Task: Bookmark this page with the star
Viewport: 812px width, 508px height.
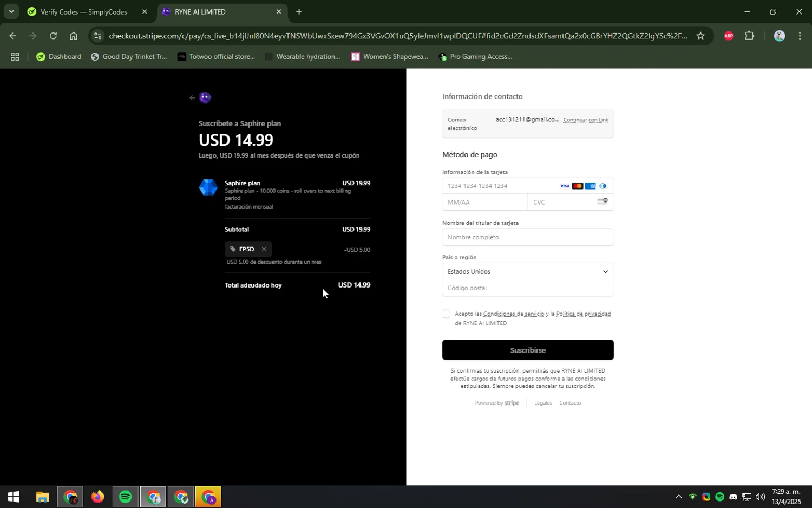Action: pos(700,36)
